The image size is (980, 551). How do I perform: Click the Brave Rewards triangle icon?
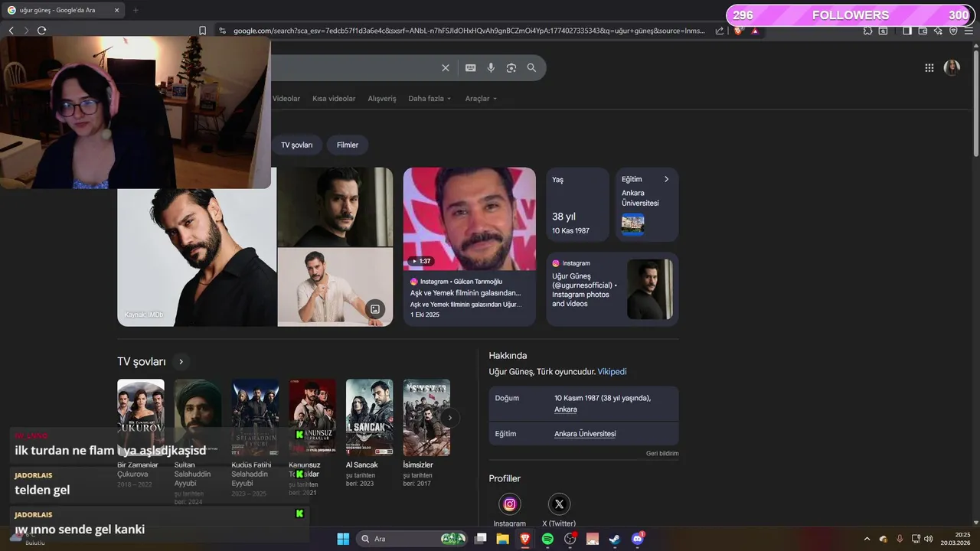point(755,31)
